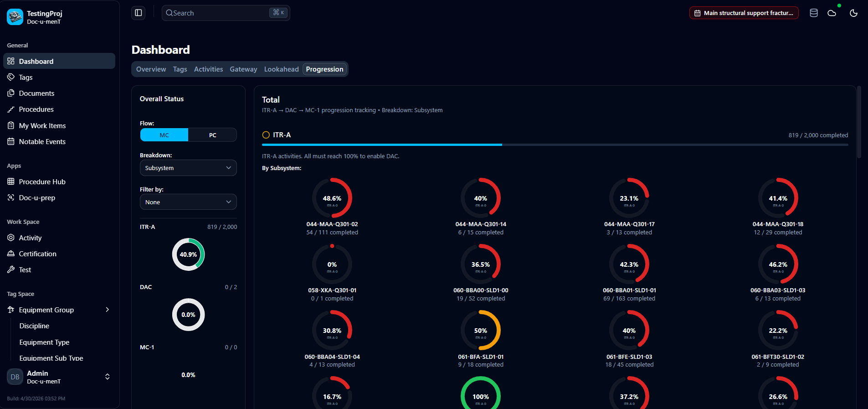The image size is (868, 409).
Task: Click the cloud sync status icon
Action: pos(832,13)
